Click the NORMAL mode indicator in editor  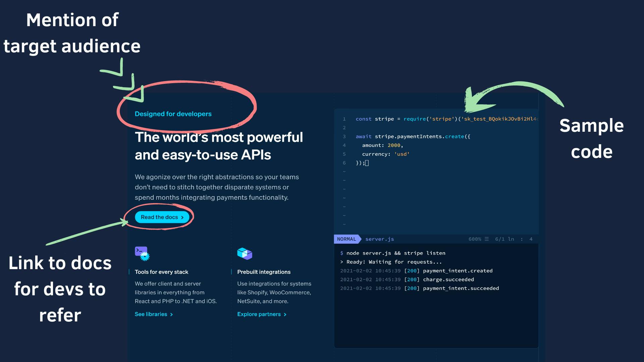[x=347, y=239]
